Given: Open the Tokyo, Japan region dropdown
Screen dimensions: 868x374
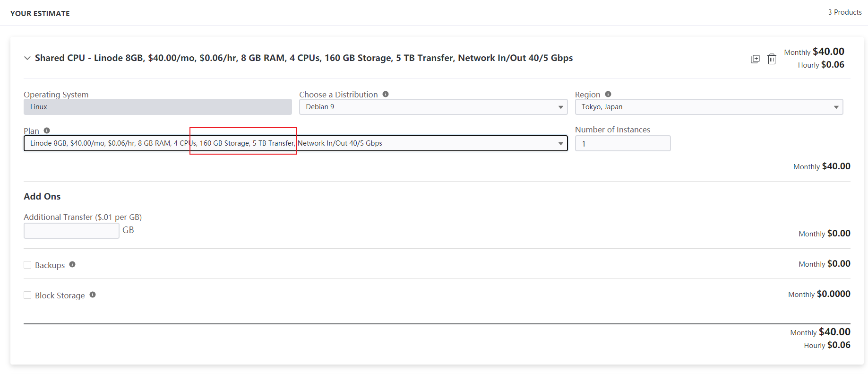Looking at the screenshot, I should (708, 107).
